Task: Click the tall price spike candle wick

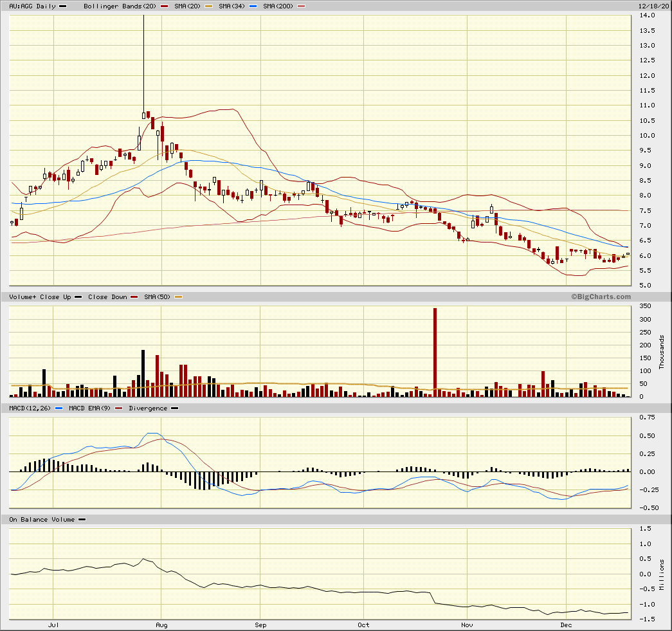Action: [143, 64]
